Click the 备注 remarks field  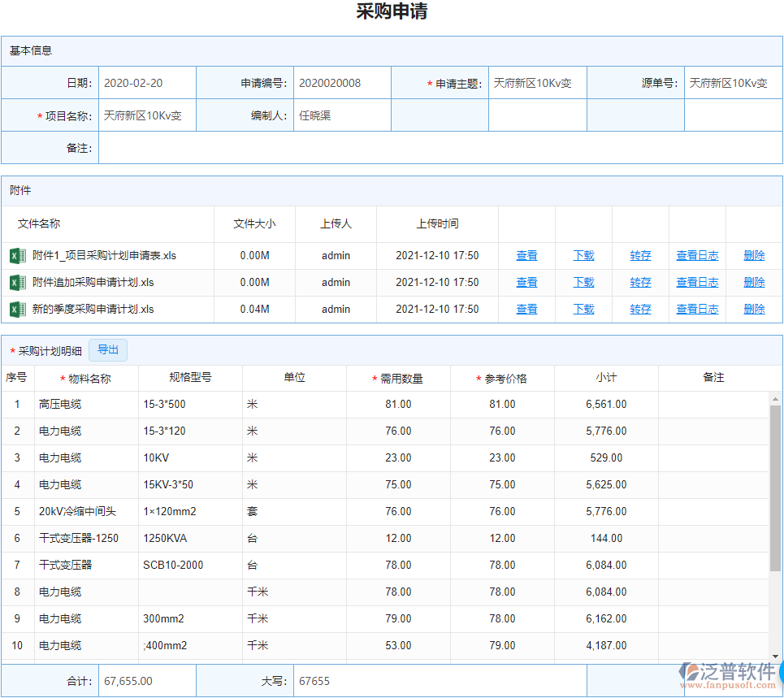[440, 148]
